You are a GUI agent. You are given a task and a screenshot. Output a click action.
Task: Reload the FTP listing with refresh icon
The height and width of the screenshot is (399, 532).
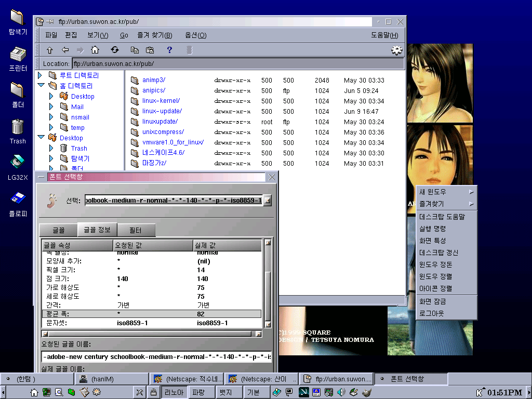(115, 50)
